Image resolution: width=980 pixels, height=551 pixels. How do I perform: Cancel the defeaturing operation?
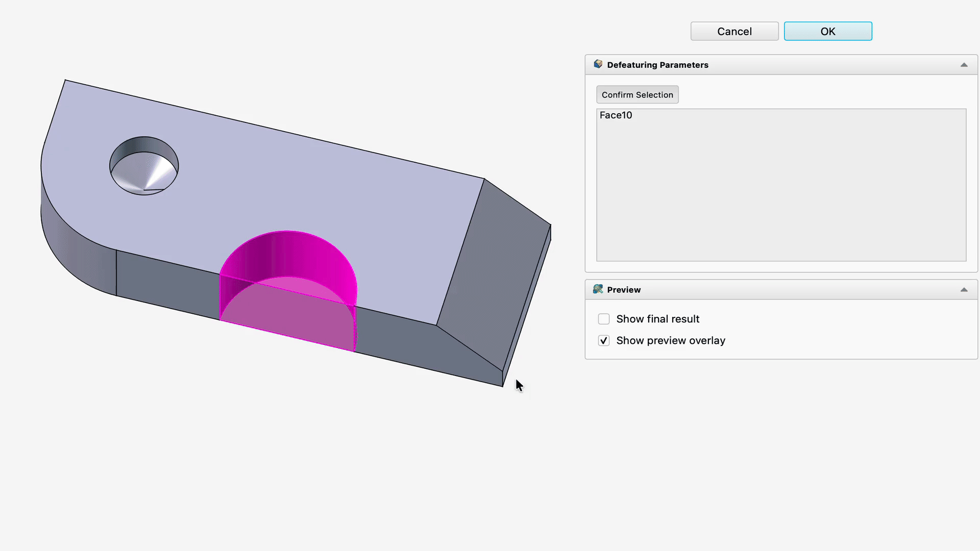(734, 31)
